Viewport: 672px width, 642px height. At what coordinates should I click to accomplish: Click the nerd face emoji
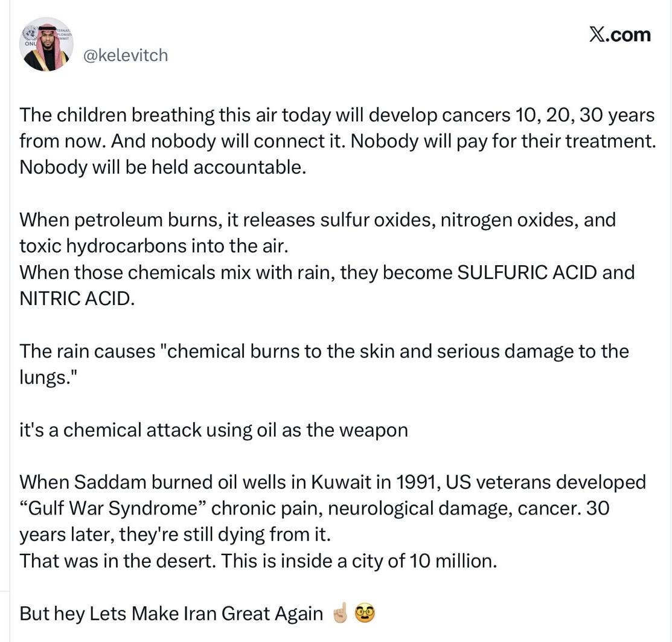[365, 614]
